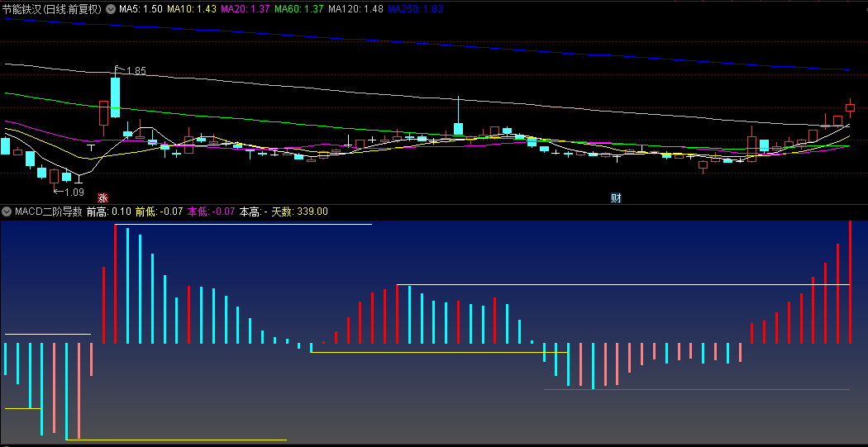Select the most recent red candlestick
Viewport: 868px width, 447px height.
click(851, 108)
